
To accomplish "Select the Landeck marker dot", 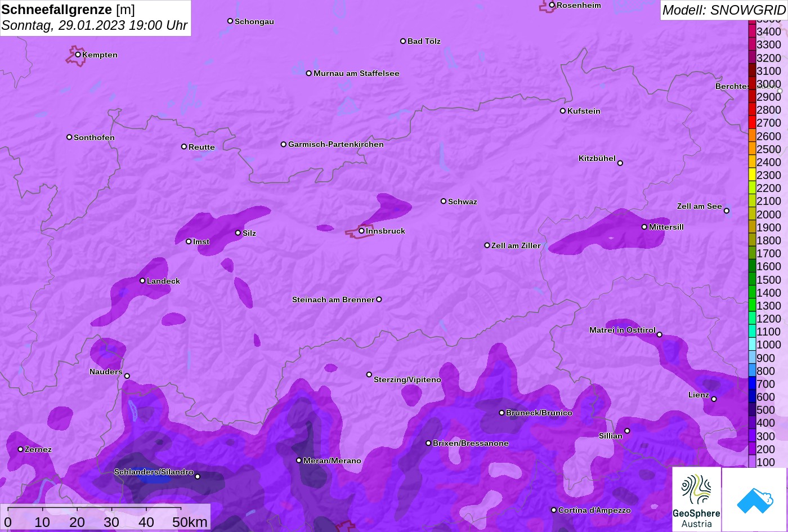I will (x=142, y=281).
